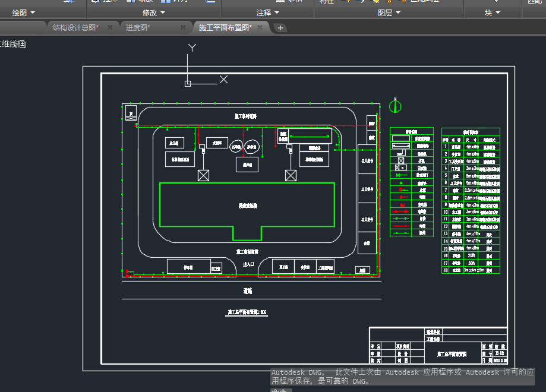The image size is (546, 392).
Task: Select the small gate box in the site's top-left corner
Action: 130,113
